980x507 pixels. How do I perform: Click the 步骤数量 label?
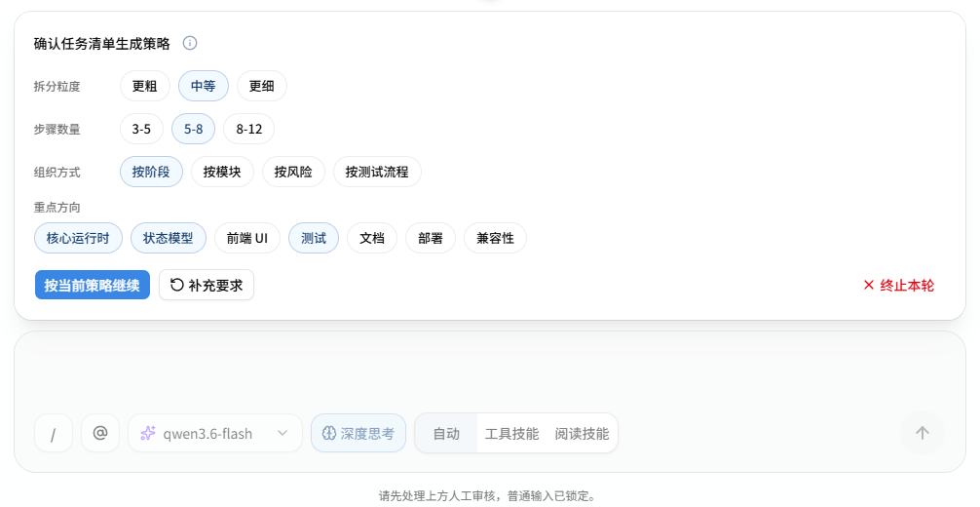click(x=57, y=130)
